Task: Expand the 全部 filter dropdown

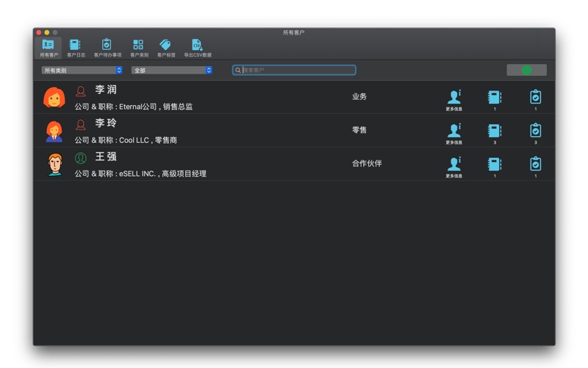Action: (x=172, y=71)
